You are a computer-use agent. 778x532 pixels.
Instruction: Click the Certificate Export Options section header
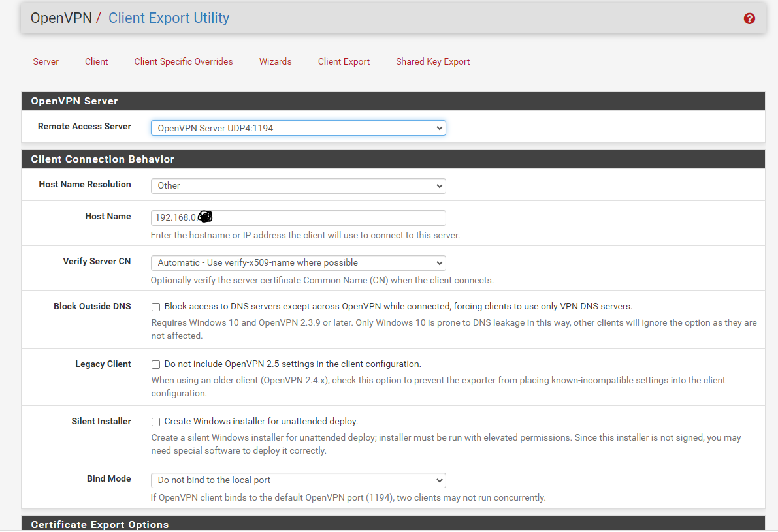393,524
